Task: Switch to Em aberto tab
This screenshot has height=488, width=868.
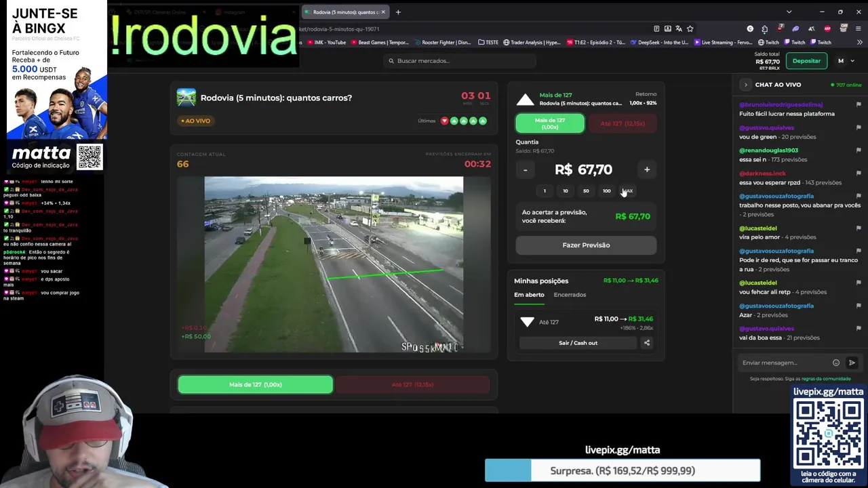Action: pos(529,295)
